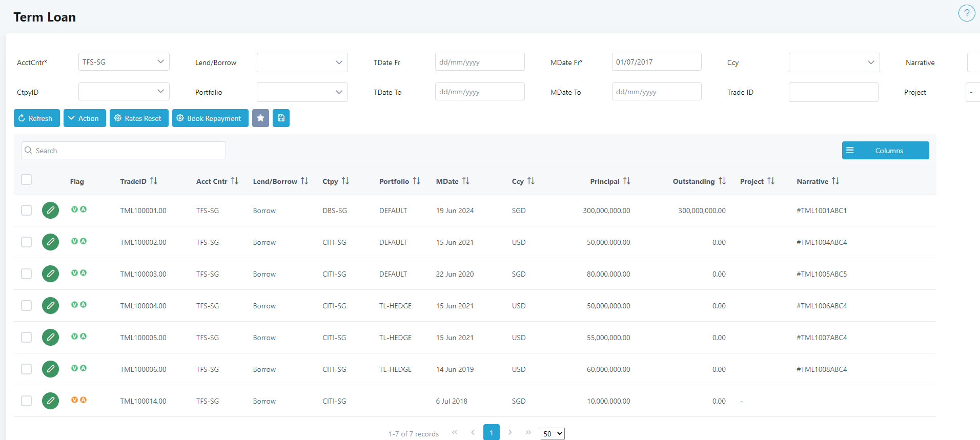
Task: Tick the select-all checkbox in header
Action: pos(27,180)
